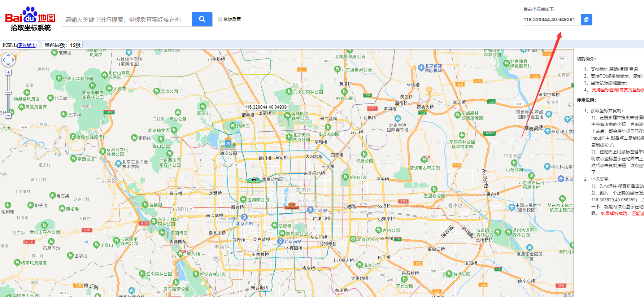Click the 蓝调薰衣草庄园 marker
Screen dimensions: 644x297
425,159
